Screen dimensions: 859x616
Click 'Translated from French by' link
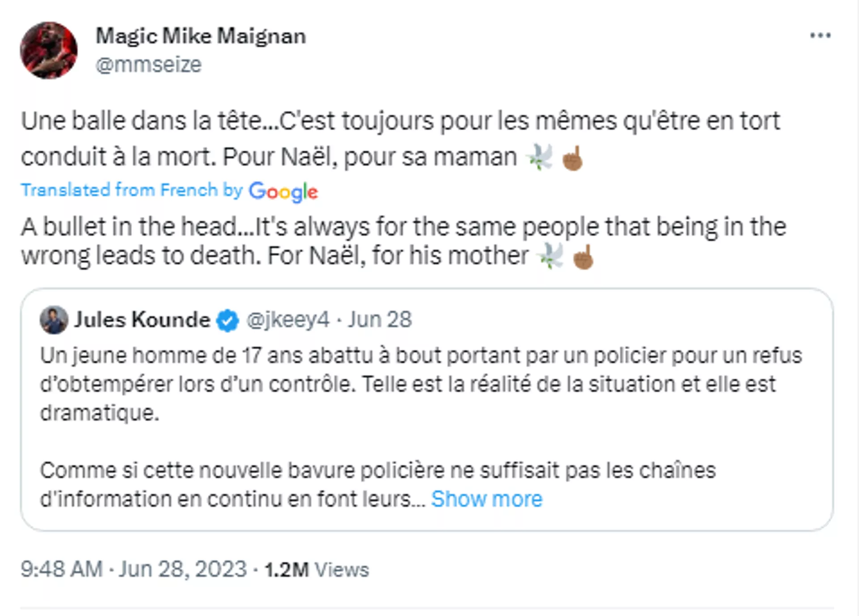[x=132, y=190]
